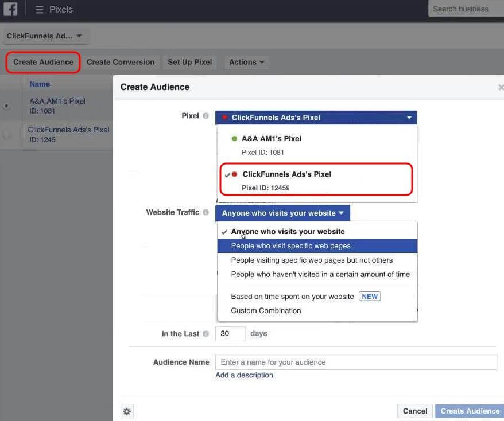This screenshot has width=504, height=421.
Task: Click the 'Add a description' link
Action: pos(245,375)
